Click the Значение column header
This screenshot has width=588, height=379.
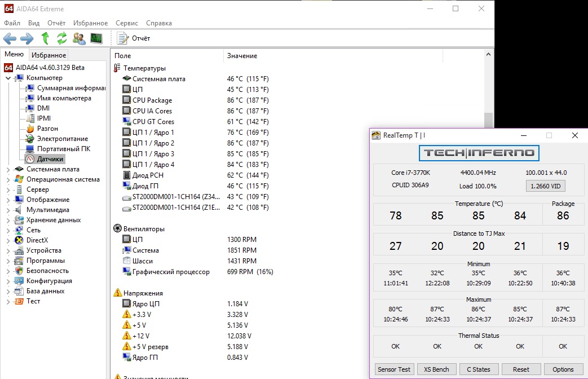pyautogui.click(x=333, y=55)
